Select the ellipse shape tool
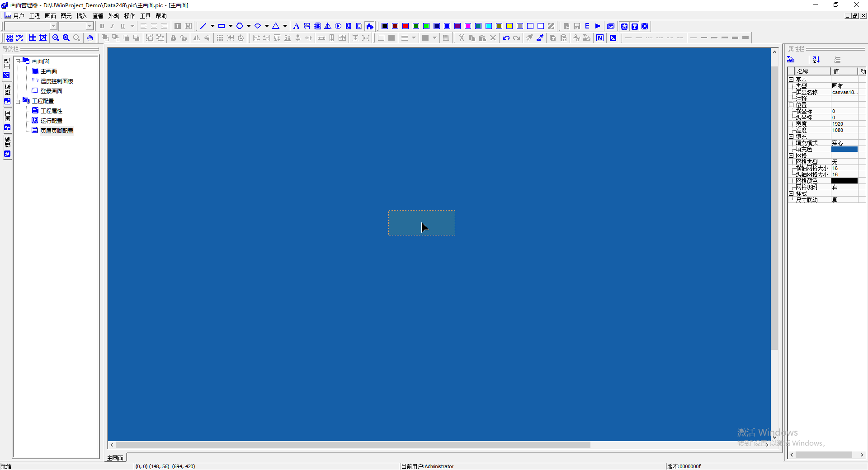 coord(240,26)
